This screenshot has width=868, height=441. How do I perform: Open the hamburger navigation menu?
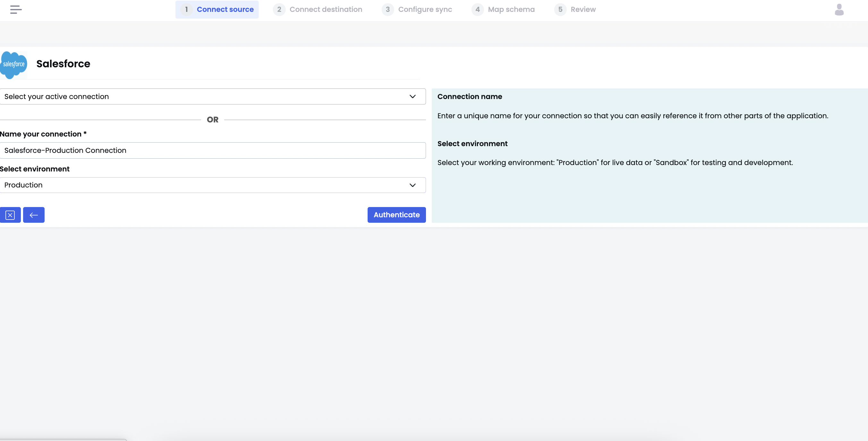pyautogui.click(x=16, y=9)
